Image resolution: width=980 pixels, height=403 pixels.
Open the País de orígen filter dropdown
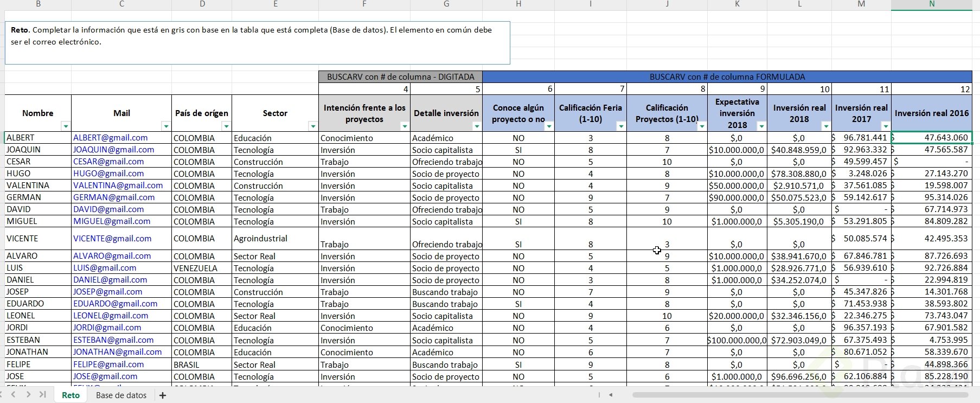[226, 126]
